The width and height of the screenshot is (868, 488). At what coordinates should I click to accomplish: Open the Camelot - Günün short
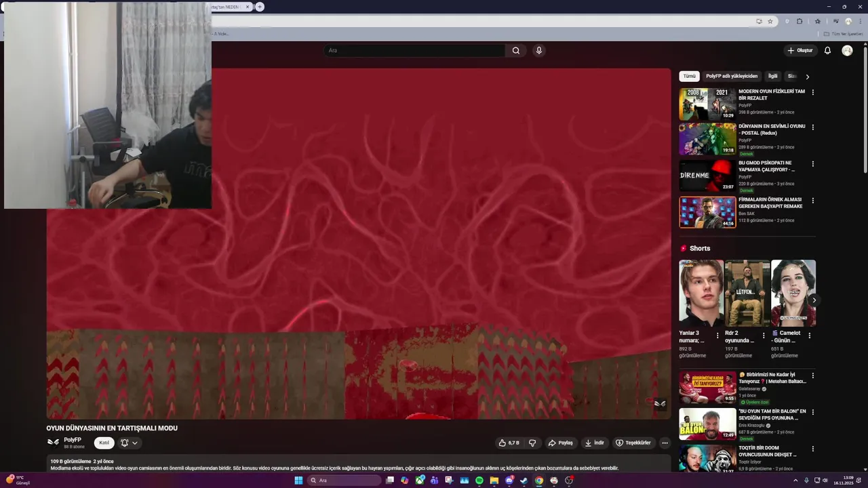[793, 293]
